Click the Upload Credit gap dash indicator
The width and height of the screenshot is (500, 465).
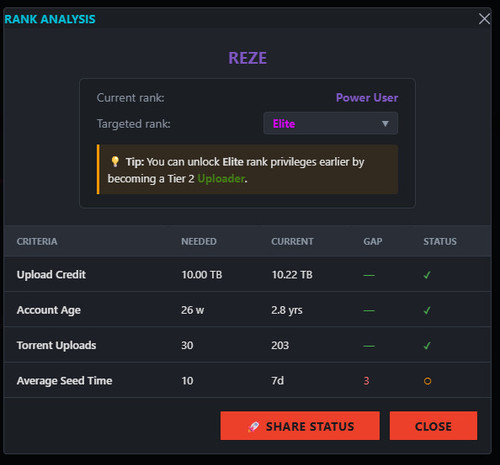pos(369,275)
